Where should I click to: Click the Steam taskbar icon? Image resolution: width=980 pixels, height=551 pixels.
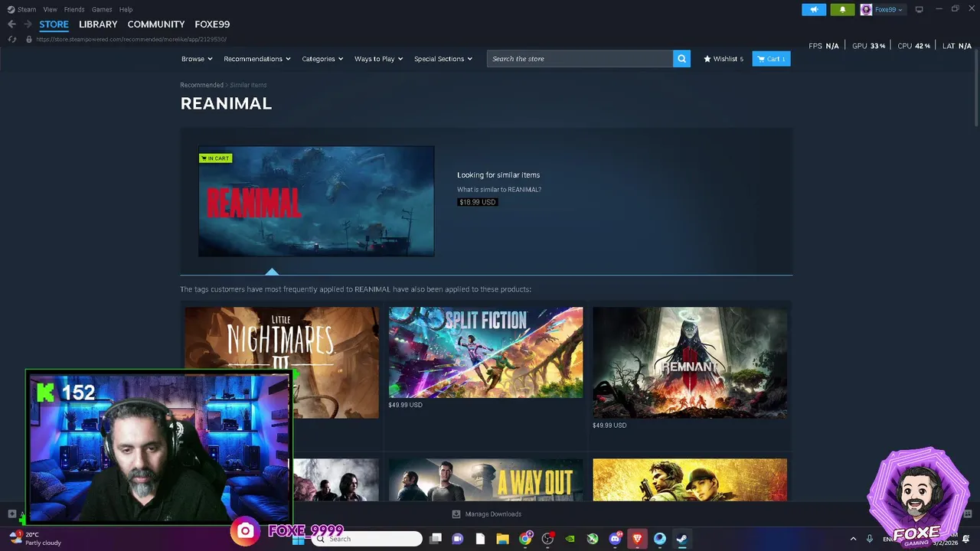tap(681, 539)
